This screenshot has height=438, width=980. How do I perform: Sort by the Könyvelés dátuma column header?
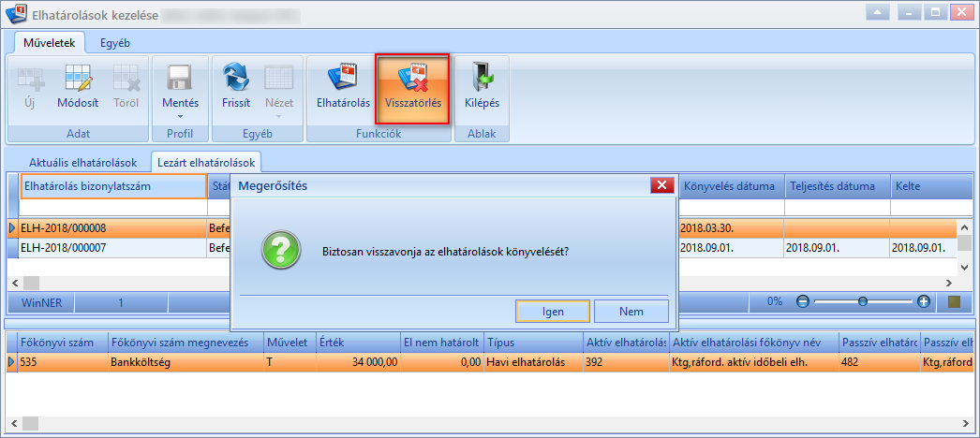pyautogui.click(x=731, y=186)
